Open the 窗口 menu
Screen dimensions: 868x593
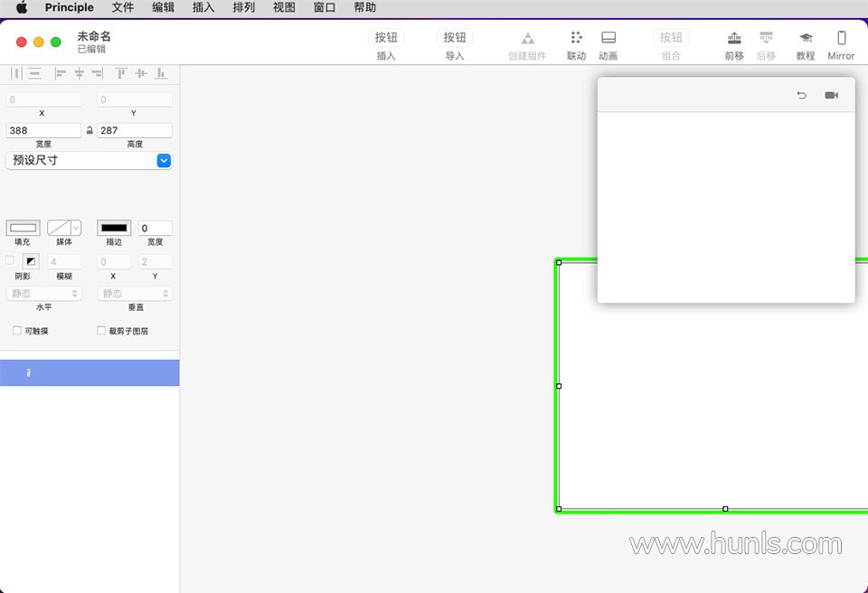(325, 8)
